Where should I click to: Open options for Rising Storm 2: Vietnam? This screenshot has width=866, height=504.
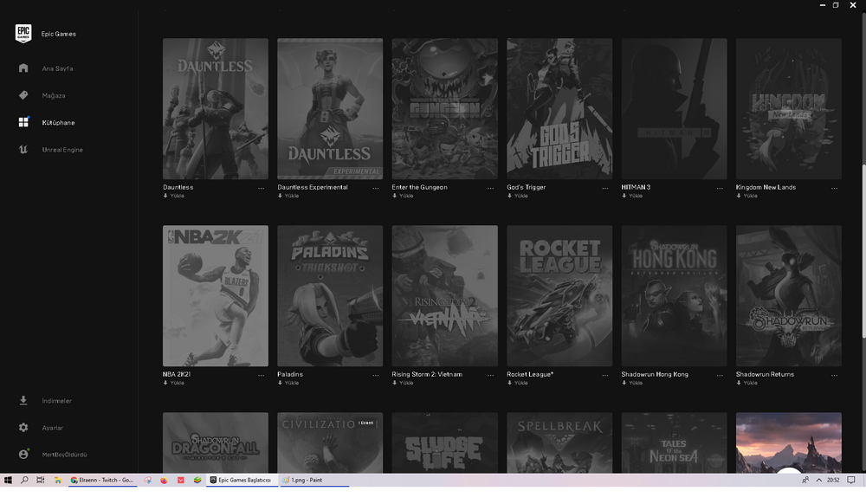490,375
